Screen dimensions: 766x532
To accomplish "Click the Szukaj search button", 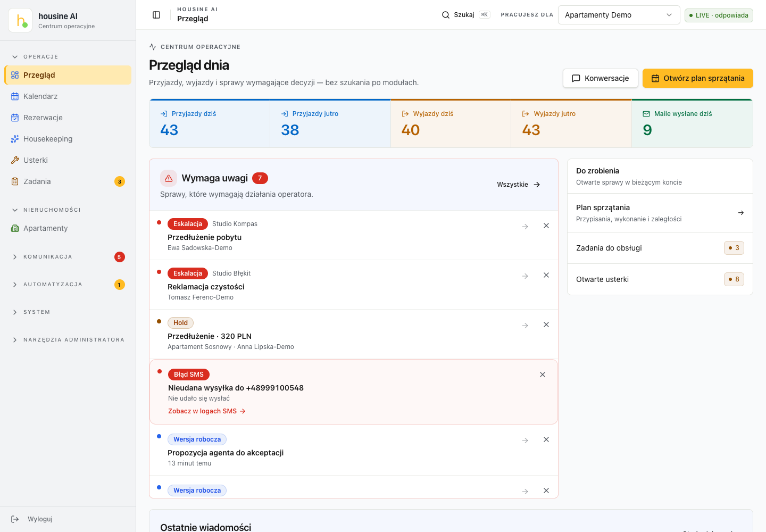I will [465, 15].
